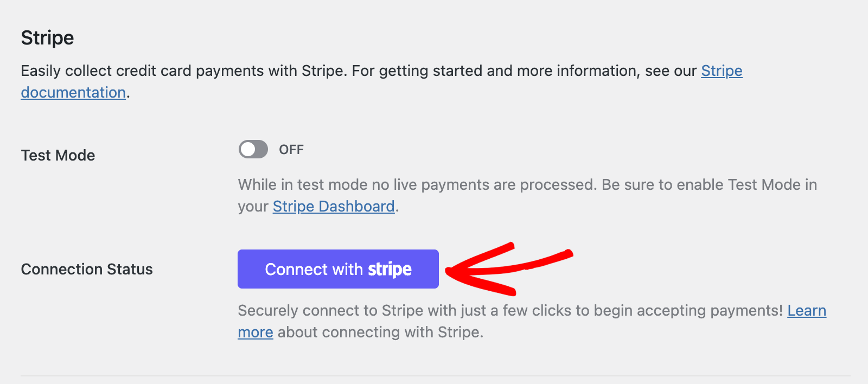Activate account linking with the Stripe button

338,269
